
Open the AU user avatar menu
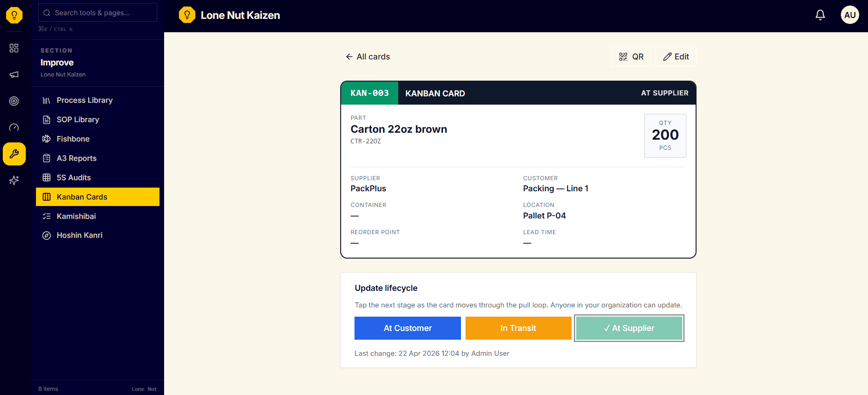tap(850, 15)
